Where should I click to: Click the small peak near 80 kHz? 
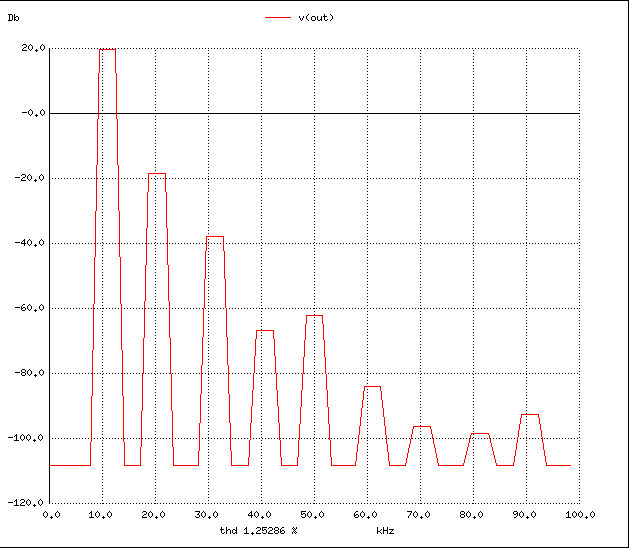[480, 434]
